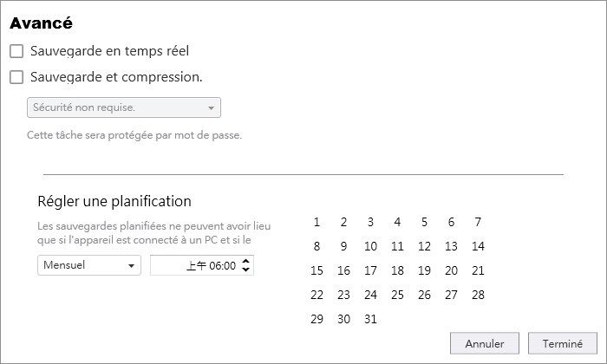Image resolution: width=607 pixels, height=364 pixels.
Task: Click the Terminé button
Action: pos(563,343)
